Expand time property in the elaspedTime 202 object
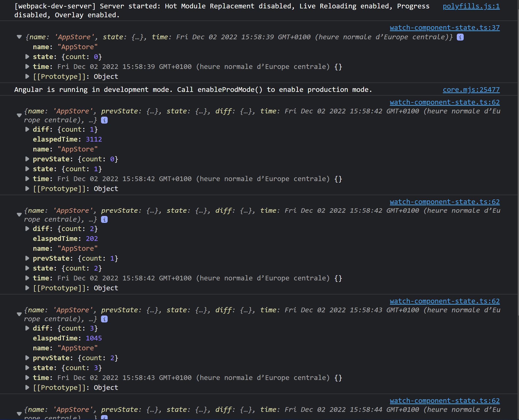Image resolution: width=519 pixels, height=420 pixels. click(x=27, y=278)
